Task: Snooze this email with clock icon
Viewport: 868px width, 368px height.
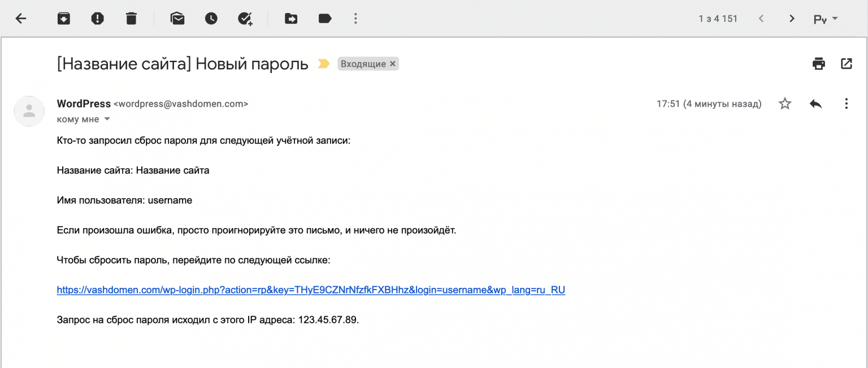Action: [x=211, y=19]
